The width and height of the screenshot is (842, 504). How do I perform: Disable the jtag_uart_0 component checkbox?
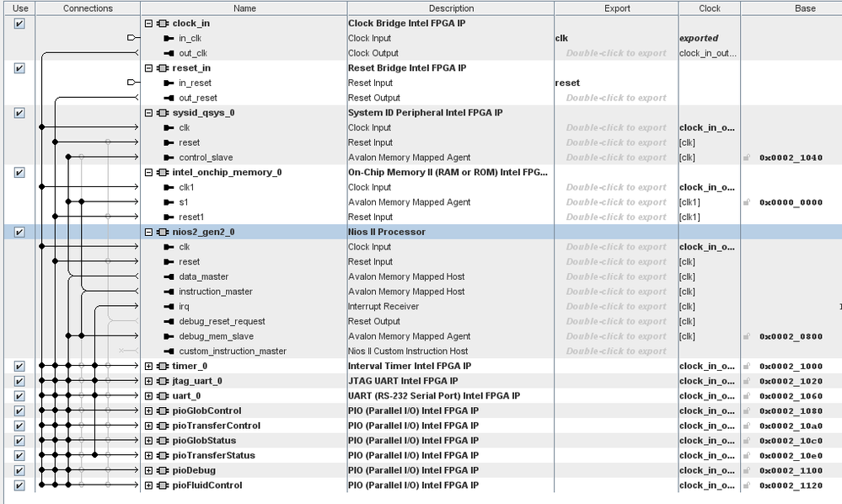[19, 381]
